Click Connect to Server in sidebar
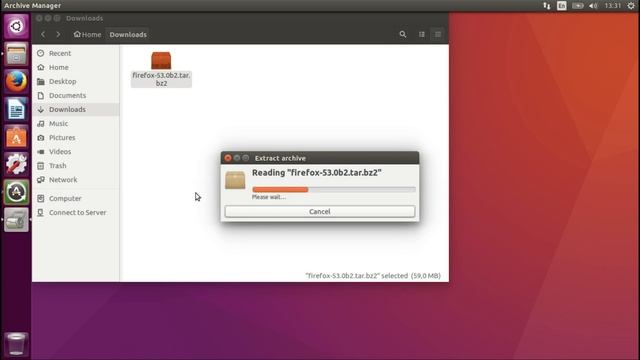 76,212
